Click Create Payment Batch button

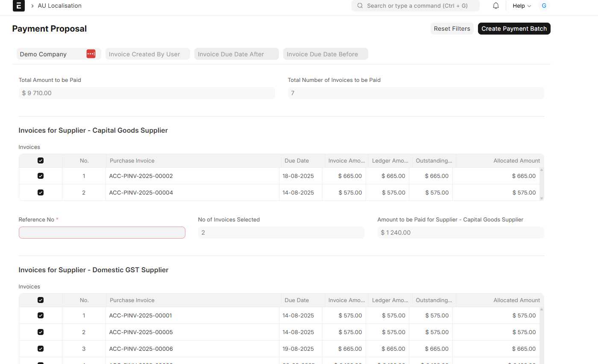tap(514, 29)
